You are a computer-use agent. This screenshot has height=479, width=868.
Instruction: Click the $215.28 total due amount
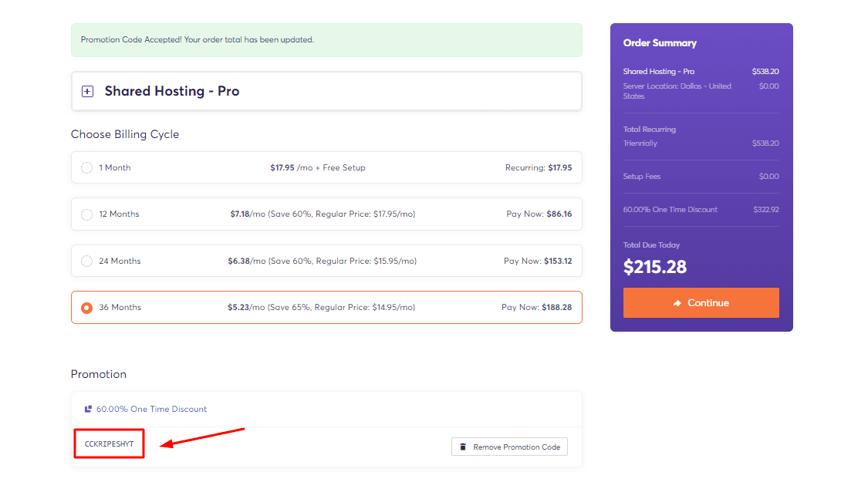pyautogui.click(x=654, y=267)
